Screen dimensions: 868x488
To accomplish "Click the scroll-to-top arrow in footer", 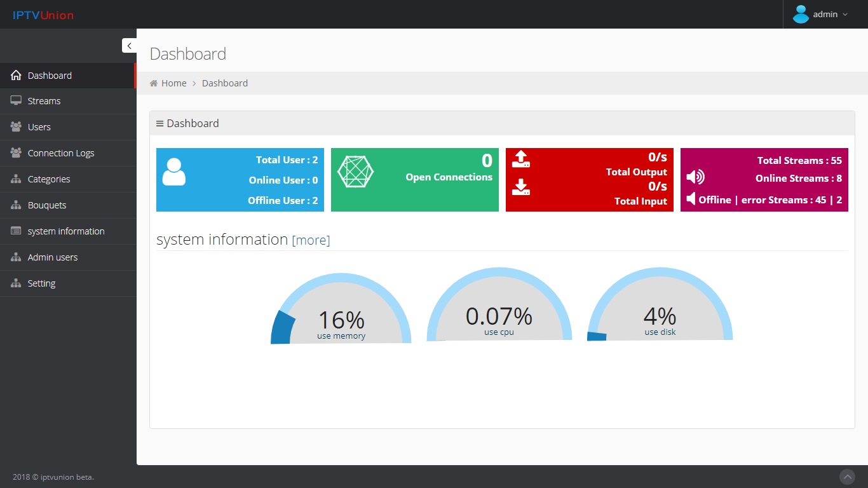I will click(x=848, y=477).
